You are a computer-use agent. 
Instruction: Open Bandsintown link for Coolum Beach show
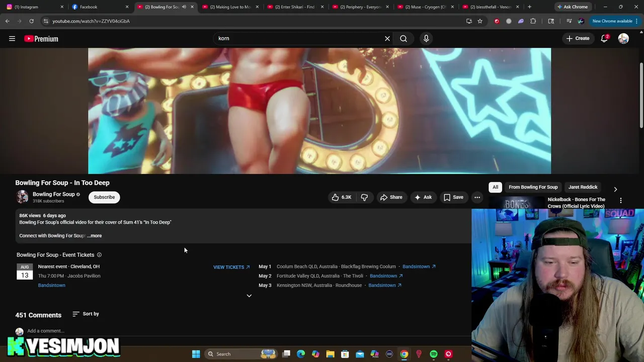tap(419, 266)
